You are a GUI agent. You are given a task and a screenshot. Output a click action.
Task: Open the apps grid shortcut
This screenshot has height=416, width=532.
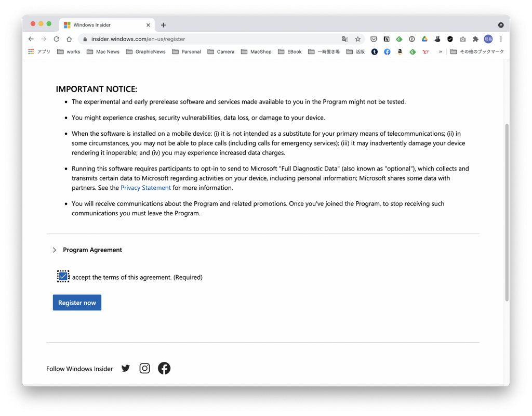pos(39,51)
